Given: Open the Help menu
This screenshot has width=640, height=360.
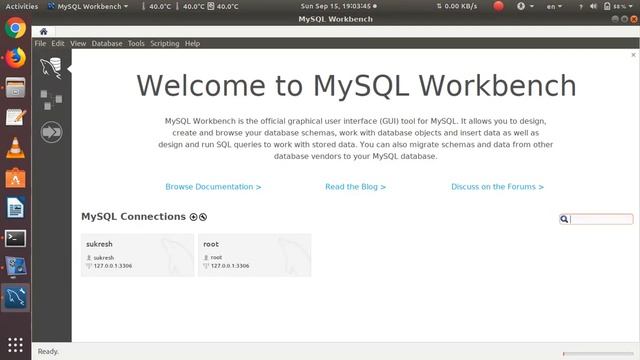Looking at the screenshot, I should click(192, 43).
